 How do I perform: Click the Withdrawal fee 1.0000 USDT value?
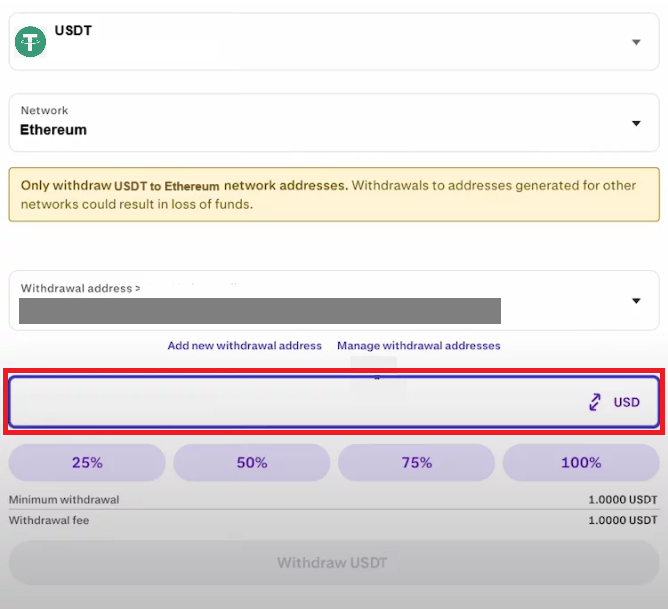[623, 520]
